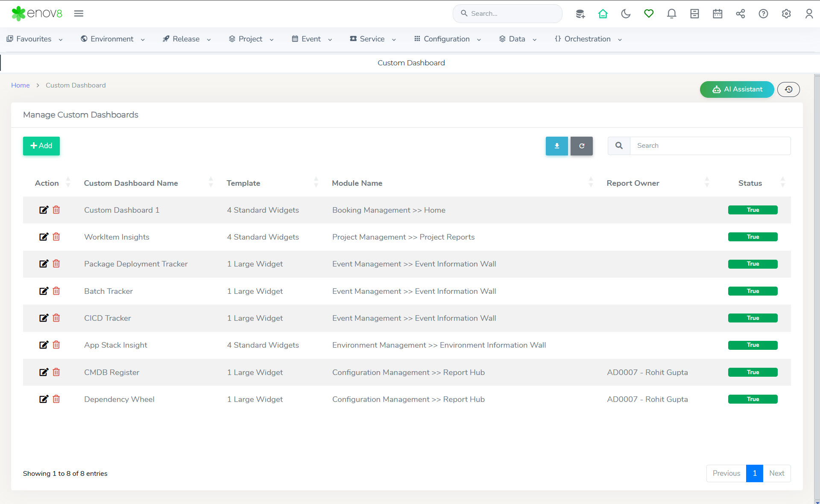
Task: Open the Orchestration dropdown menu
Action: tap(588, 39)
